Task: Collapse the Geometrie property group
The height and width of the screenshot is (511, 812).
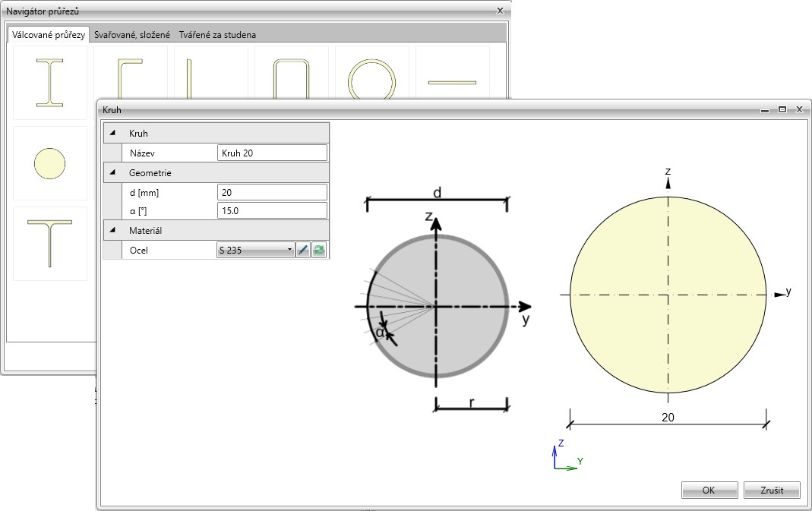Action: click(113, 172)
